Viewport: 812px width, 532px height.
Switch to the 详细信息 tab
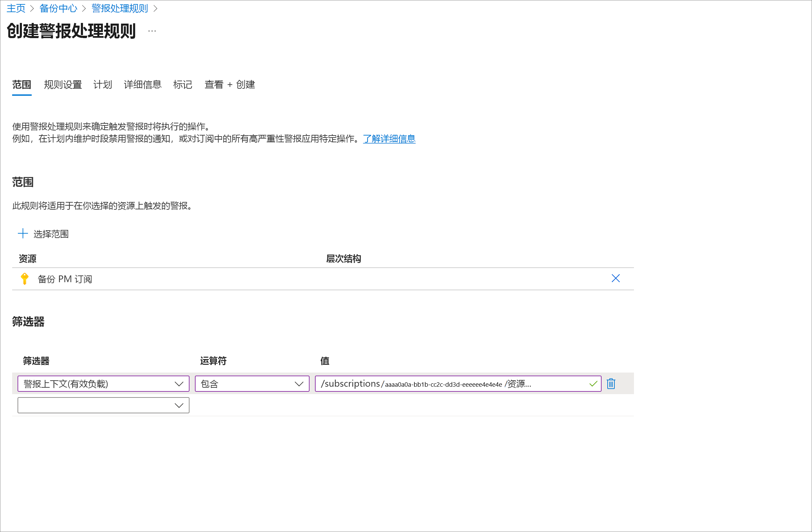coord(143,84)
